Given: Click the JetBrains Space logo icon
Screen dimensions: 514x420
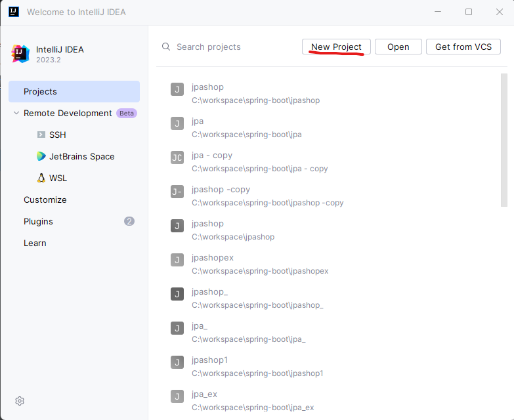Looking at the screenshot, I should [41, 156].
